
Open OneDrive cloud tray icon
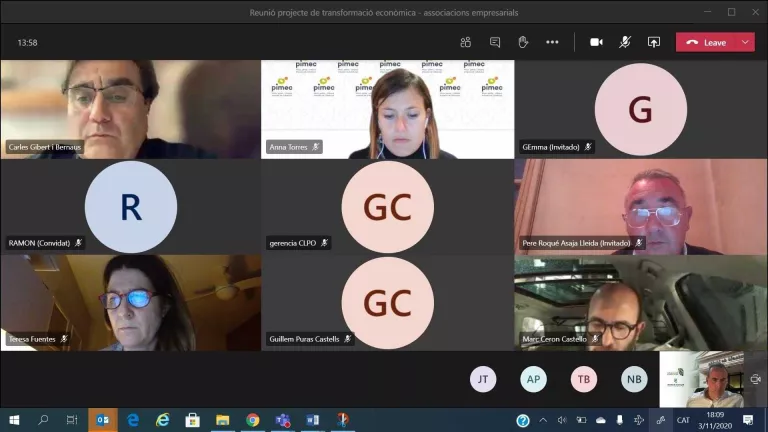point(600,420)
